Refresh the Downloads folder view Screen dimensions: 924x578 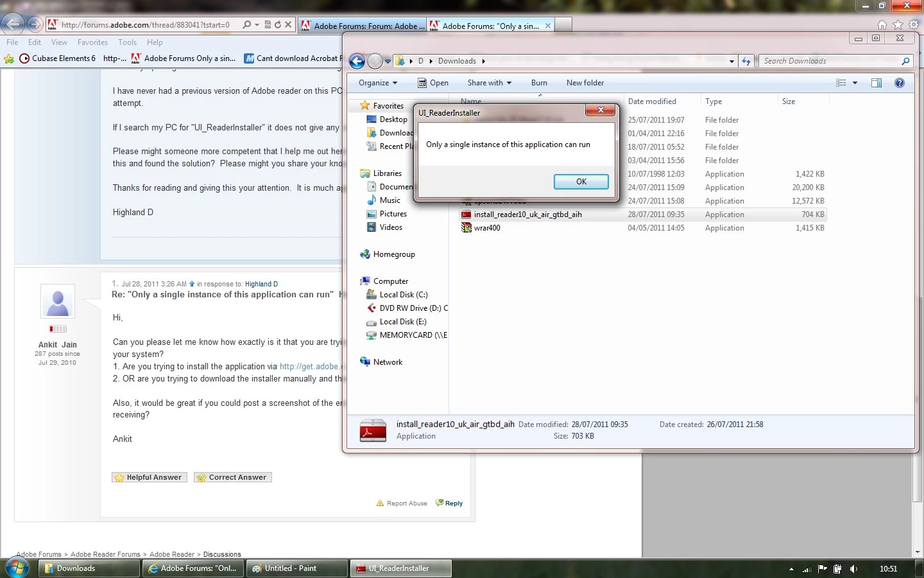746,61
